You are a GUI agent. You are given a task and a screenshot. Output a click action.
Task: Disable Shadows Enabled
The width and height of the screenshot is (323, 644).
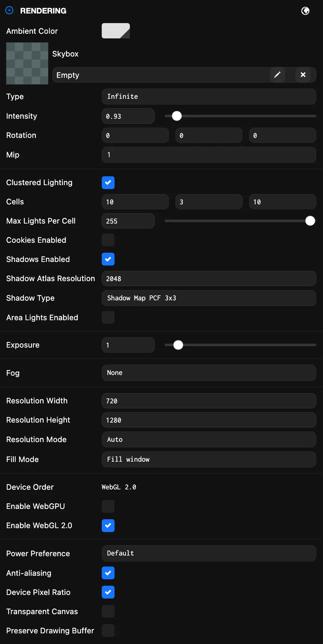tap(108, 259)
